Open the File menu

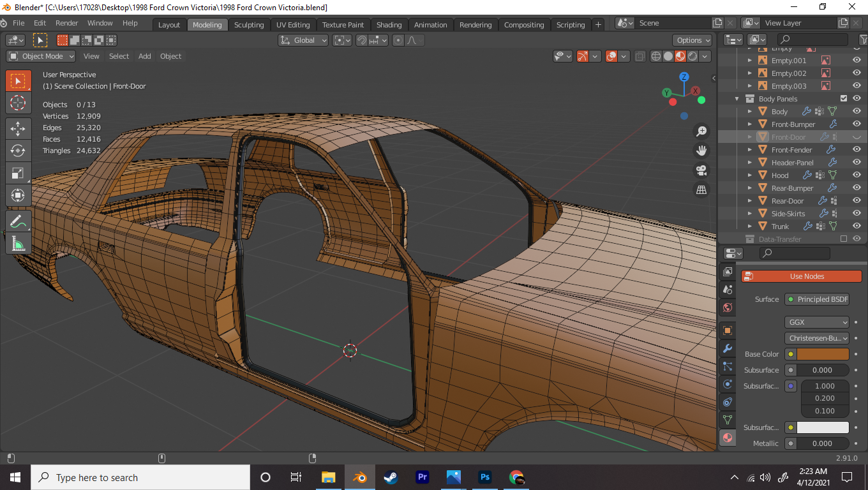coord(19,23)
